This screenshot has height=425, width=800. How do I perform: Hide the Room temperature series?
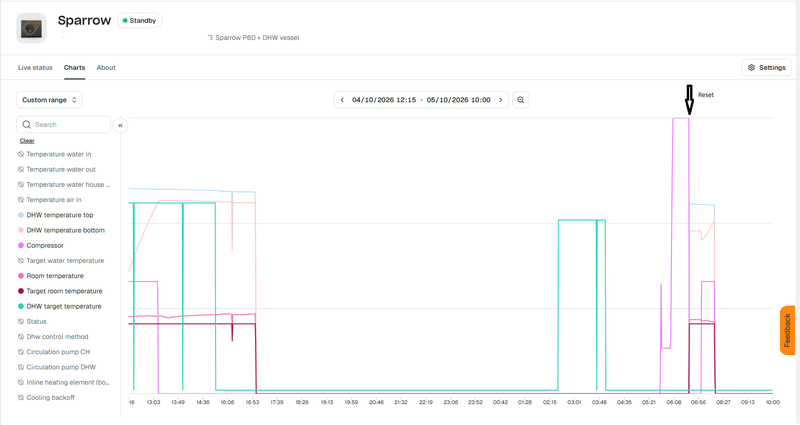tap(51, 276)
